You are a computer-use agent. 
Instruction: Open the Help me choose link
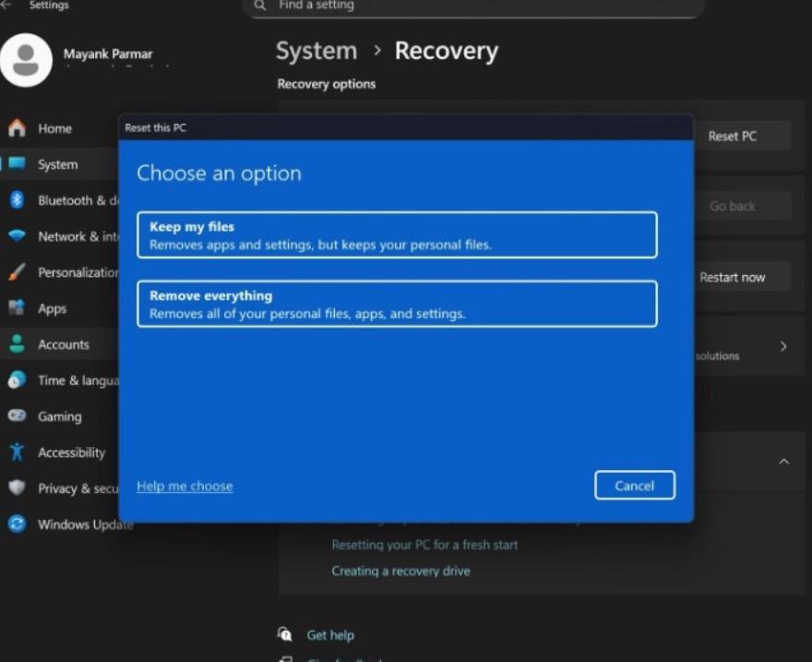(x=185, y=486)
